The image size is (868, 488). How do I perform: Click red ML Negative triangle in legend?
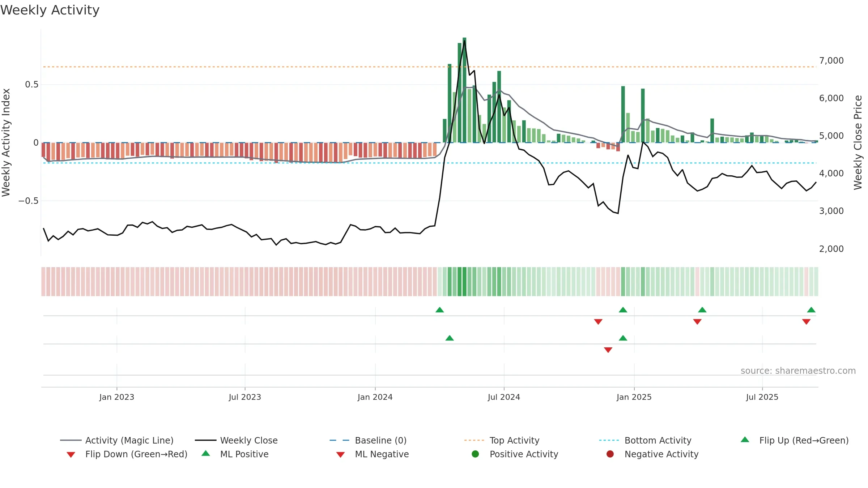point(340,455)
